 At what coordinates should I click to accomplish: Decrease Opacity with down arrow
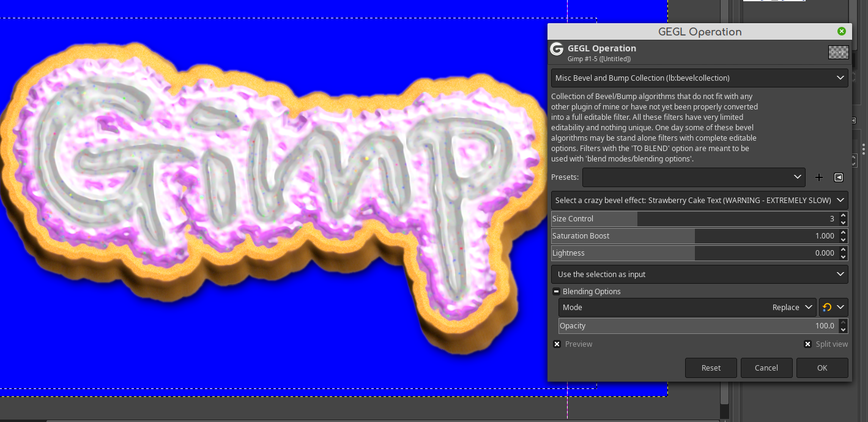tap(844, 330)
